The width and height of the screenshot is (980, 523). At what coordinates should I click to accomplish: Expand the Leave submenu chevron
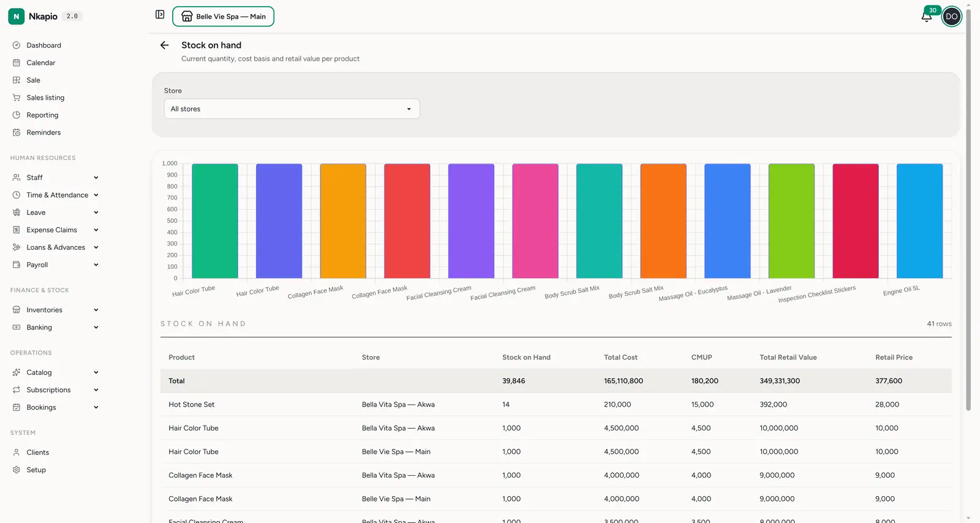coord(96,213)
